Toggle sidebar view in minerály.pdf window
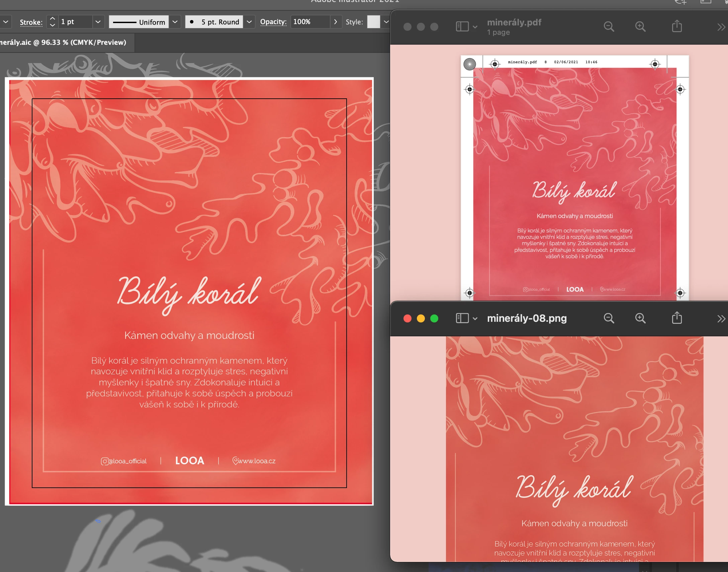Image resolution: width=728 pixels, height=572 pixels. pyautogui.click(x=462, y=26)
